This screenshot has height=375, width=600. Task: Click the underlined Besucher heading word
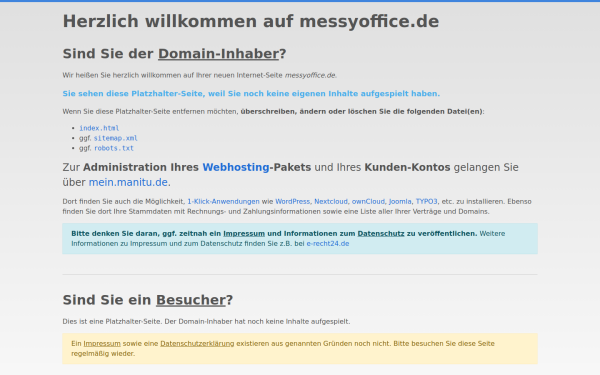coord(191,300)
